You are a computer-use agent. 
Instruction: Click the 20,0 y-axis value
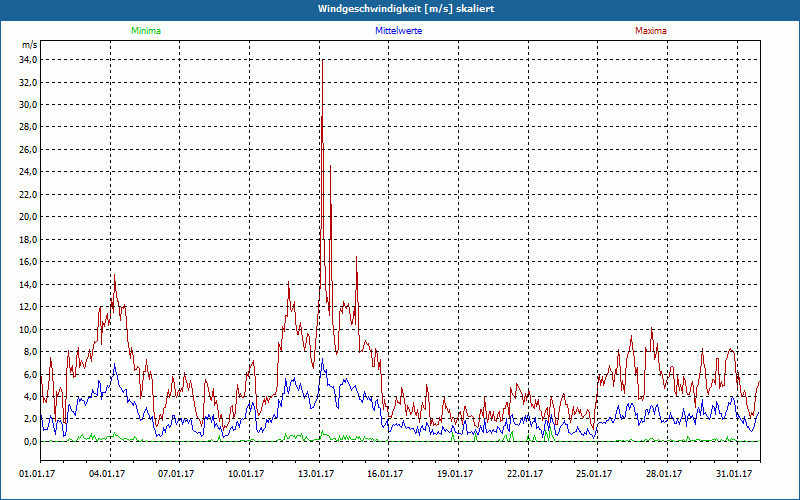click(28, 216)
